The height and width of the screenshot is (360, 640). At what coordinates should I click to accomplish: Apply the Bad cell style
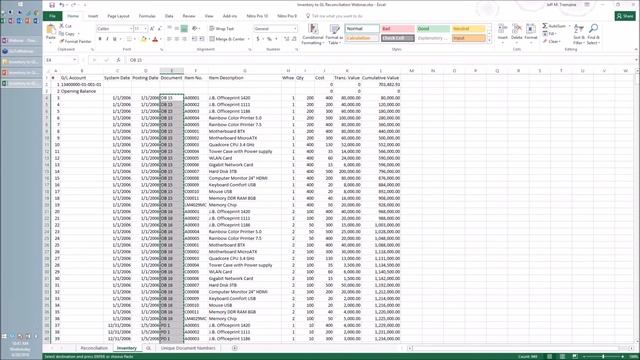(x=398, y=29)
